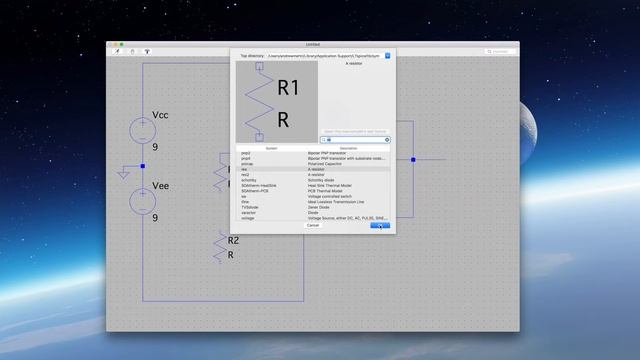
Task: Select the sw voltage controlled switch row
Action: pyautogui.click(x=313, y=196)
